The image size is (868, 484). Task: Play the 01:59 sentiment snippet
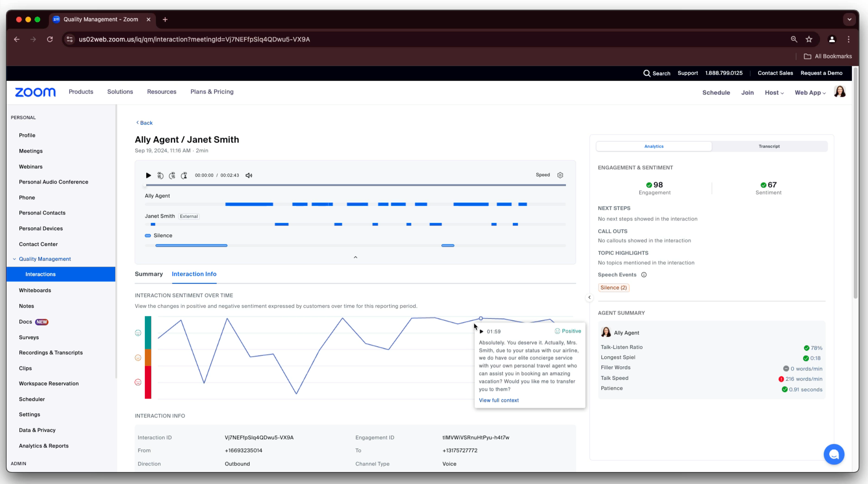[482, 332]
